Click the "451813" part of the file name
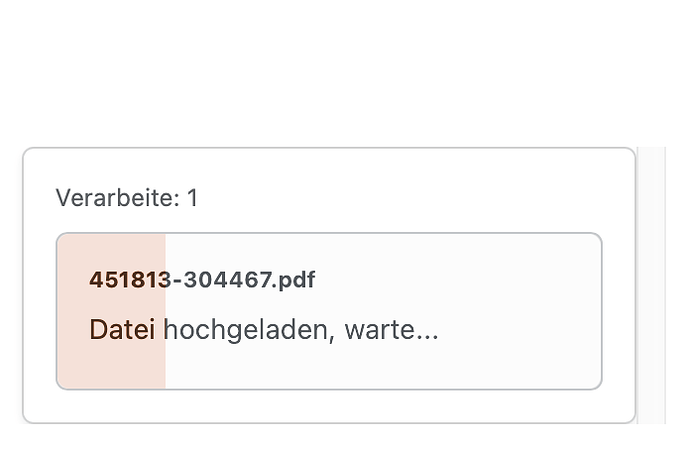Viewport: 690px width, 450px height. coord(130,280)
